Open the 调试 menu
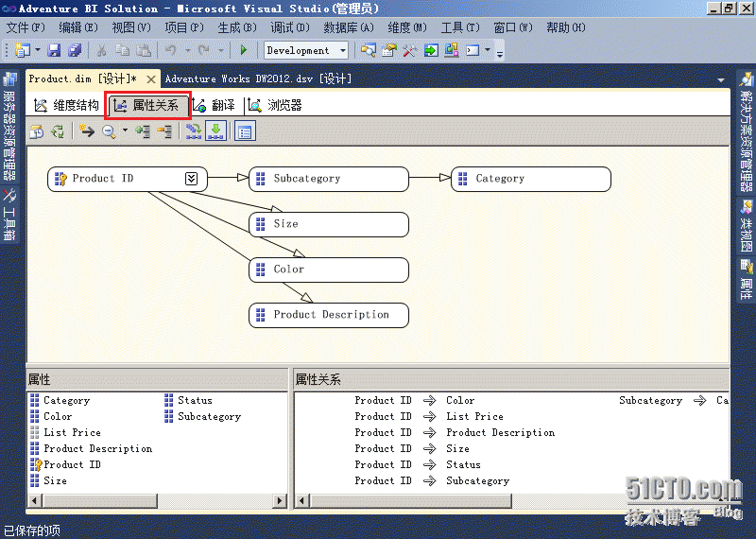 [x=290, y=27]
